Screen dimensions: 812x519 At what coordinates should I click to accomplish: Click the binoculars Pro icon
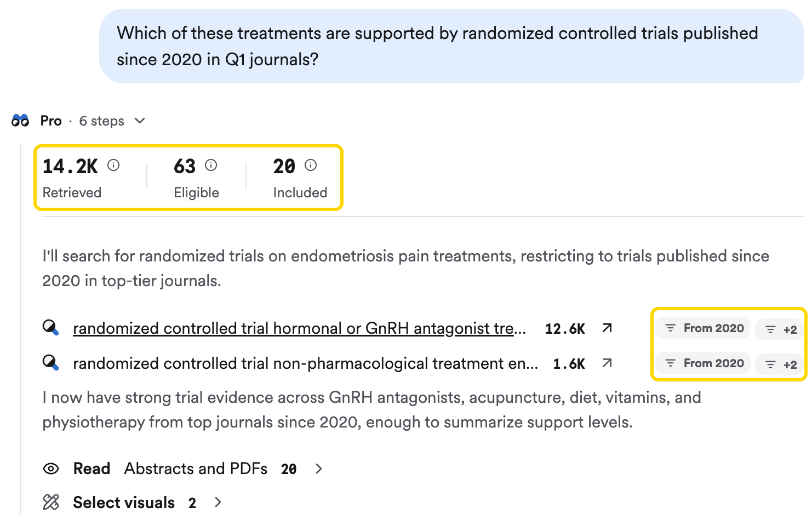coord(20,121)
